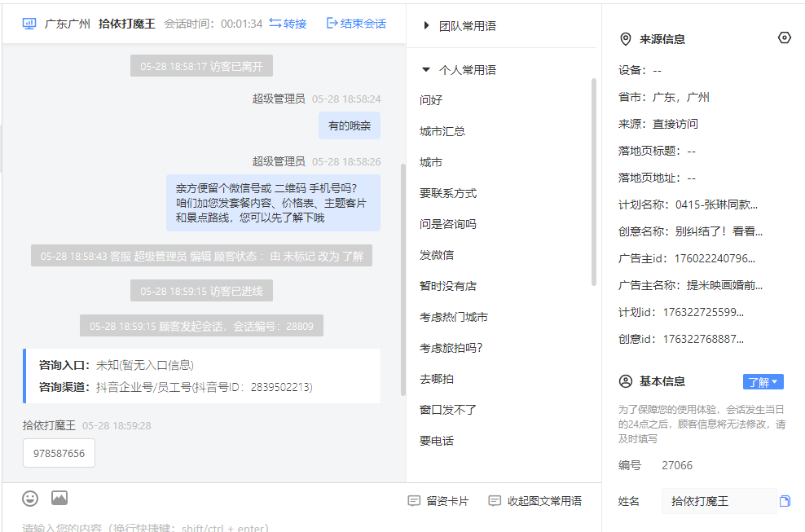
Task: End the session with 结束会话
Action: point(356,24)
